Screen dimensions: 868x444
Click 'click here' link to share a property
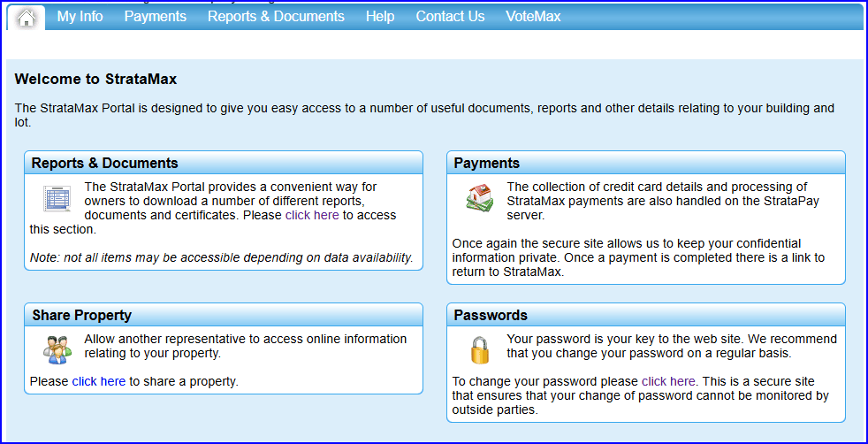(x=98, y=381)
